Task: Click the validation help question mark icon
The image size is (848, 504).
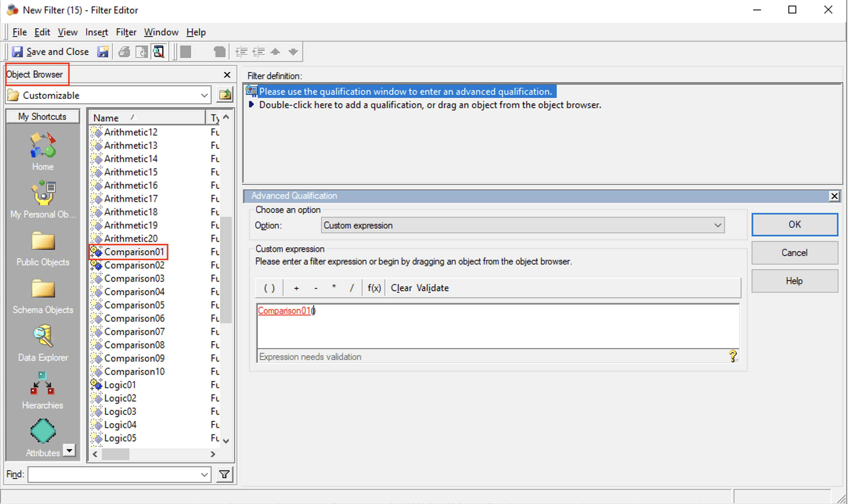Action: click(x=733, y=356)
